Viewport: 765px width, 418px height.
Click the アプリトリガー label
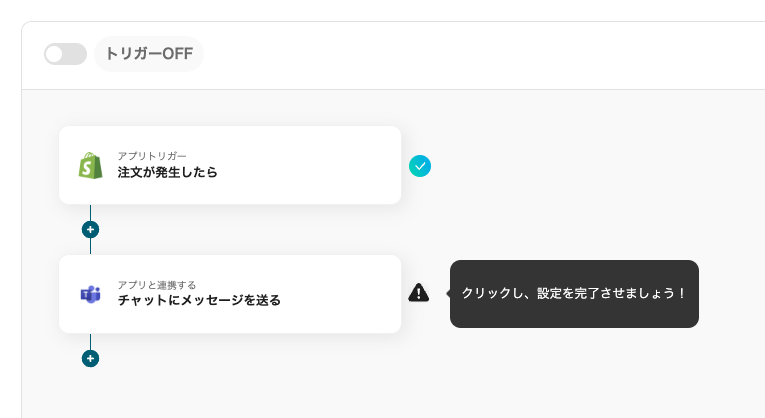click(x=152, y=156)
